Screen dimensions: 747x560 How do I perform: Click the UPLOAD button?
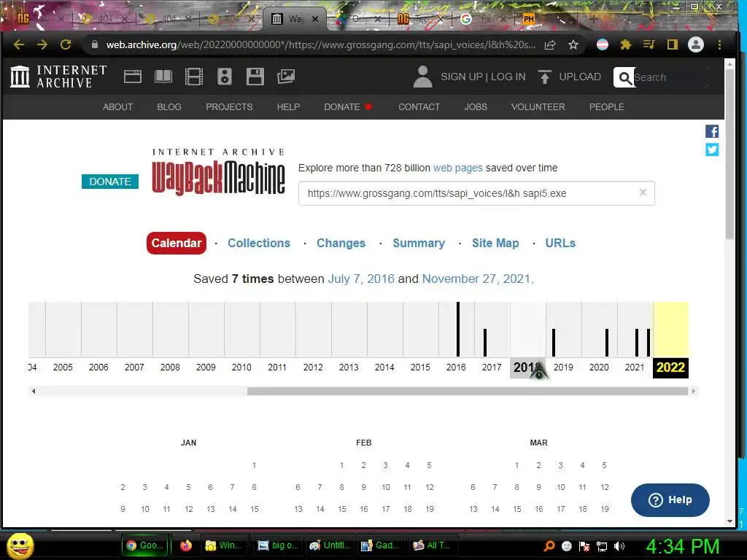570,77
